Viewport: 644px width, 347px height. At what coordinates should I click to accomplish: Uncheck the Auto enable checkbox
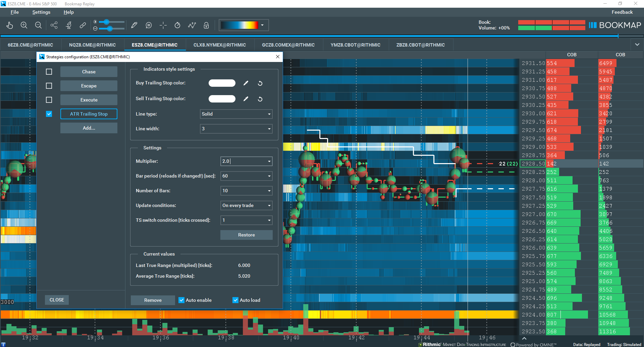click(x=181, y=300)
